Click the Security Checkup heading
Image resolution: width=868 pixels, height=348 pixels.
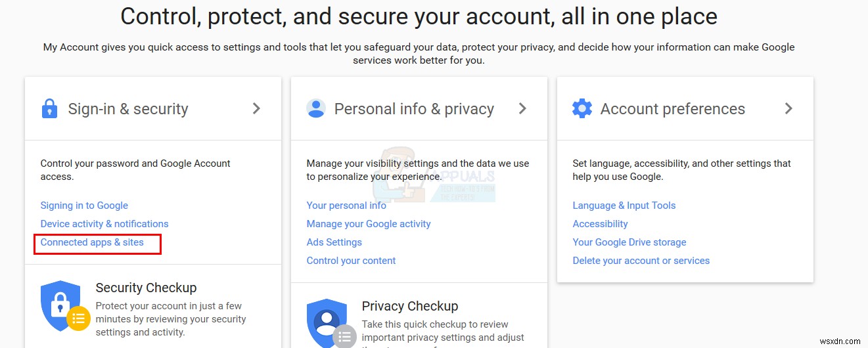click(x=146, y=288)
